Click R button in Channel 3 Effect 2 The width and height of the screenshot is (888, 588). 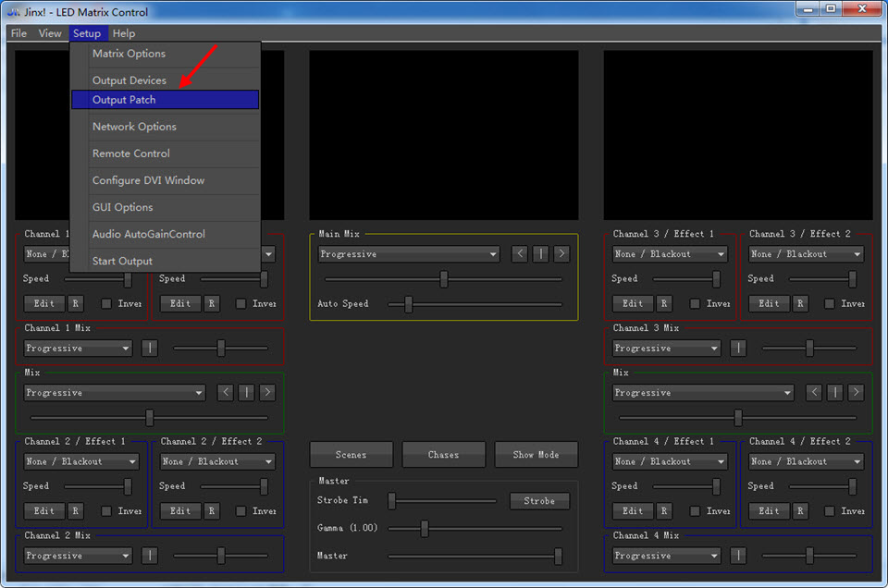pyautogui.click(x=799, y=303)
